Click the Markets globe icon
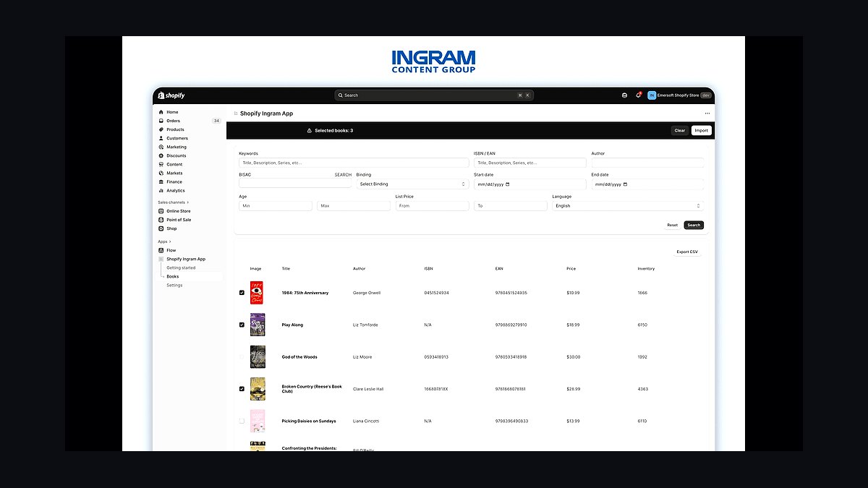The height and width of the screenshot is (488, 868). pos(161,173)
